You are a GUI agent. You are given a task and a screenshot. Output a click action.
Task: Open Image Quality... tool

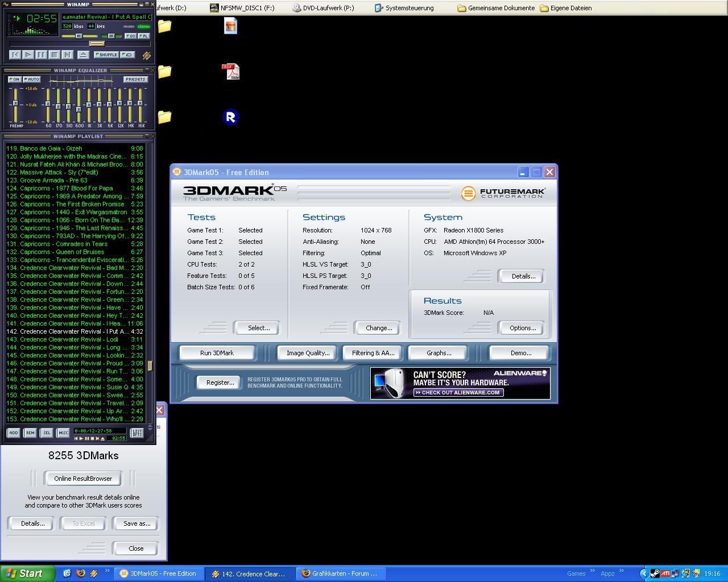308,353
